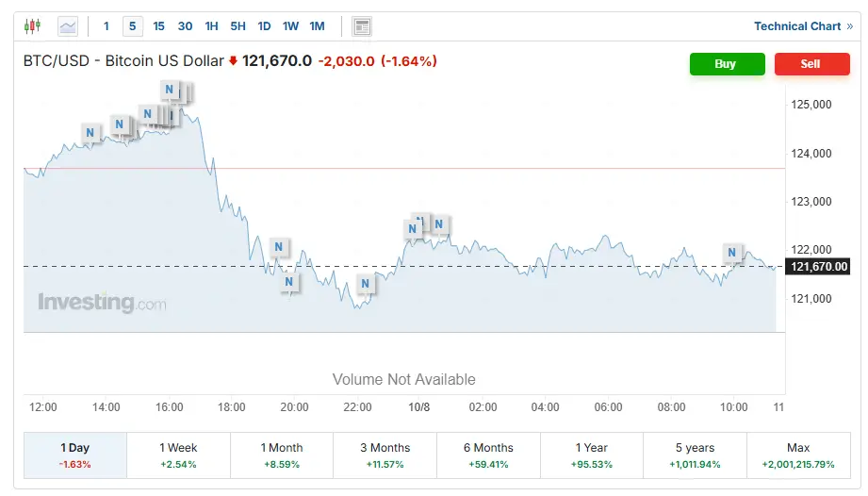Open the topmost news marker at chart peak
Screen dimensions: 868x496
pos(170,91)
